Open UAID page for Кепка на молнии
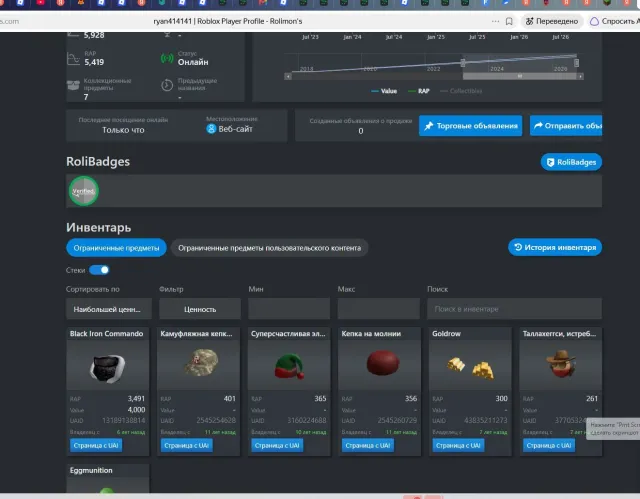 coord(368,445)
